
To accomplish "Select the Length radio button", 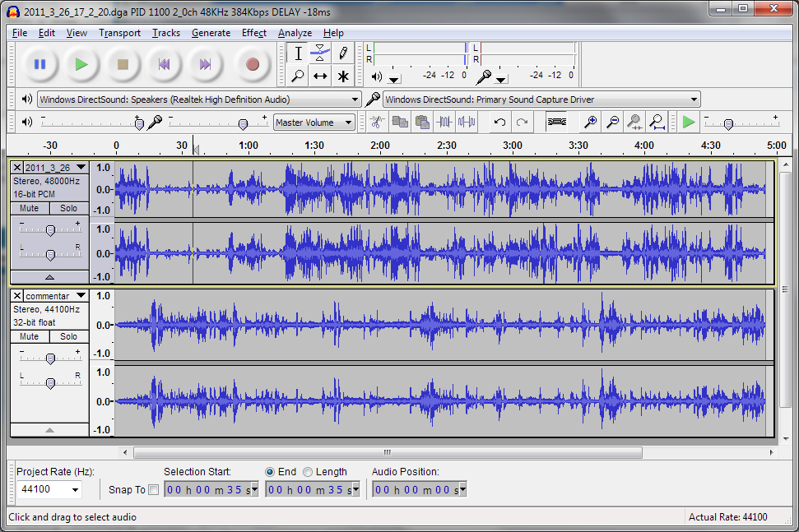I will point(308,472).
